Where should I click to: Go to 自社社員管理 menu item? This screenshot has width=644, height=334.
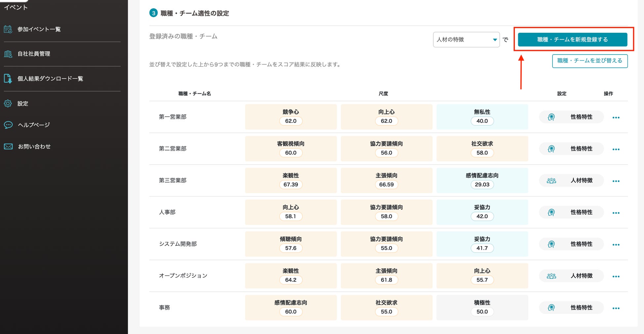[34, 54]
